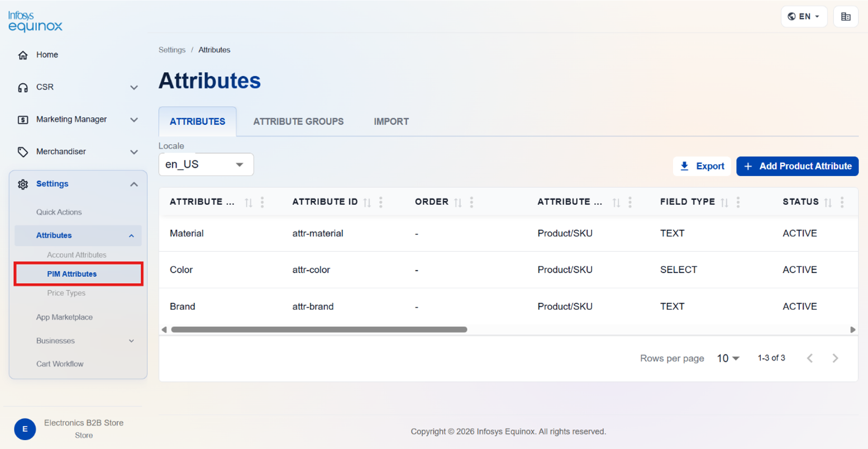Click the SELECT field type cell
The image size is (868, 449).
click(x=679, y=270)
